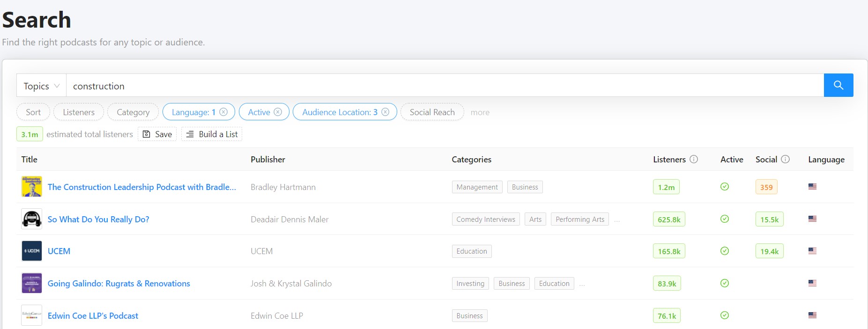868x329 pixels.
Task: Click the Construction Leadership Podcast thumbnail
Action: pyautogui.click(x=32, y=187)
